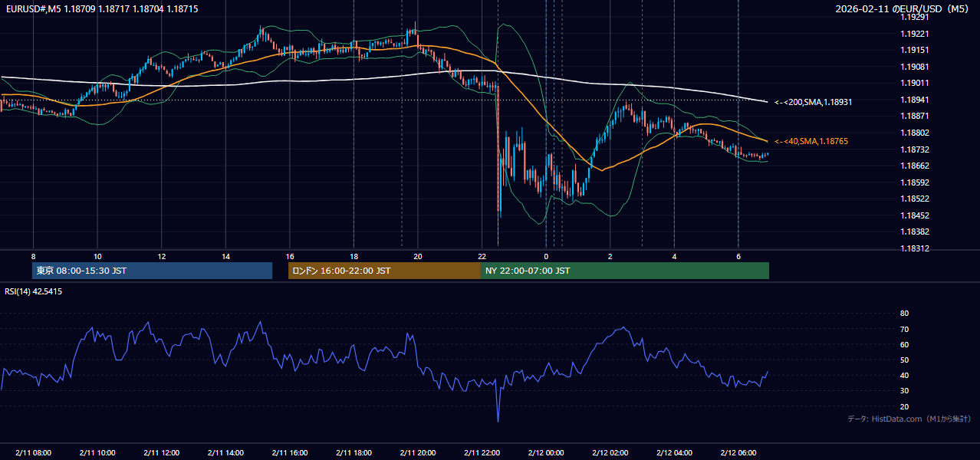
Task: Click the 2/11 20:00 date label
Action: point(418,452)
